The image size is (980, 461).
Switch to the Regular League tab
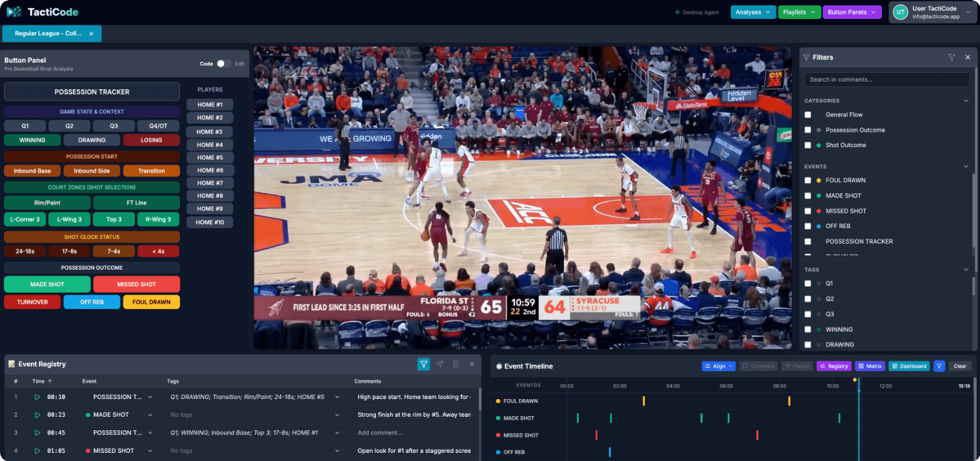pyautogui.click(x=48, y=33)
